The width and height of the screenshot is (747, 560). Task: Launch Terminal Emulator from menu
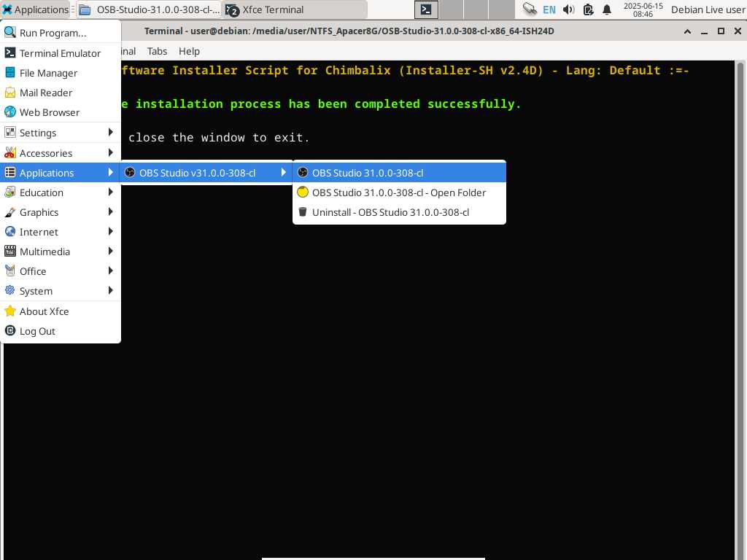(x=61, y=52)
